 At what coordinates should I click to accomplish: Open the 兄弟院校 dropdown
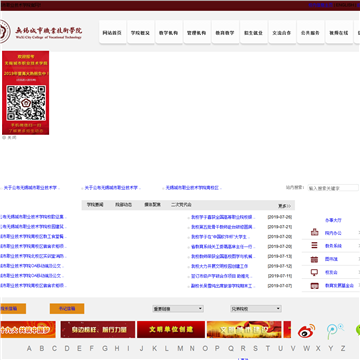(256, 309)
